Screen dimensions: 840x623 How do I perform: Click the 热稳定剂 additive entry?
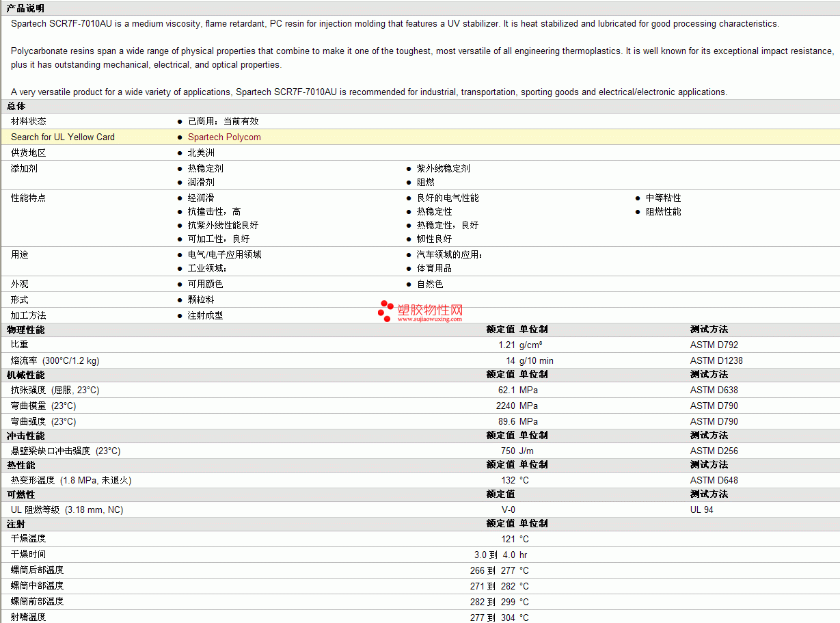(206, 168)
